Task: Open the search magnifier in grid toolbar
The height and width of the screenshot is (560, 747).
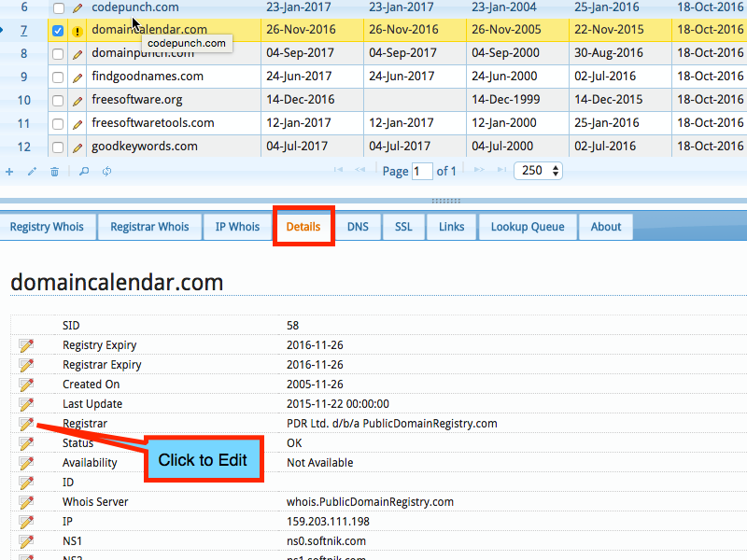Action: pos(84,172)
